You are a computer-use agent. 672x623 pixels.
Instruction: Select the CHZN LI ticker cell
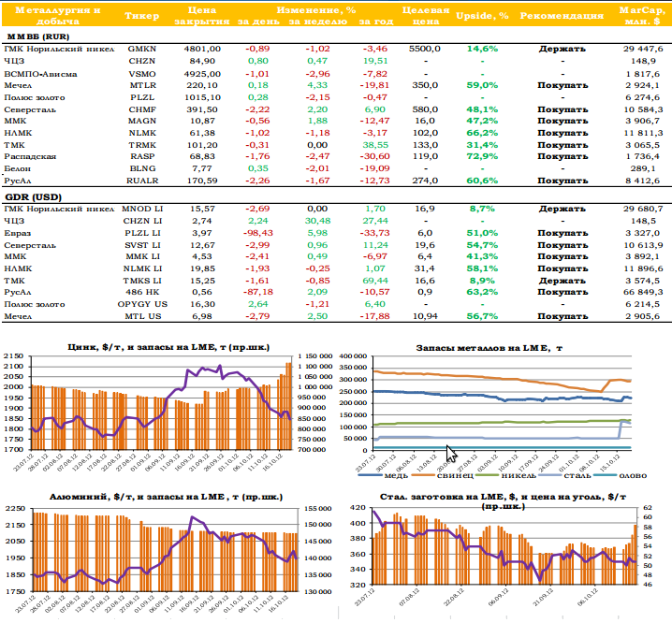[x=142, y=221]
